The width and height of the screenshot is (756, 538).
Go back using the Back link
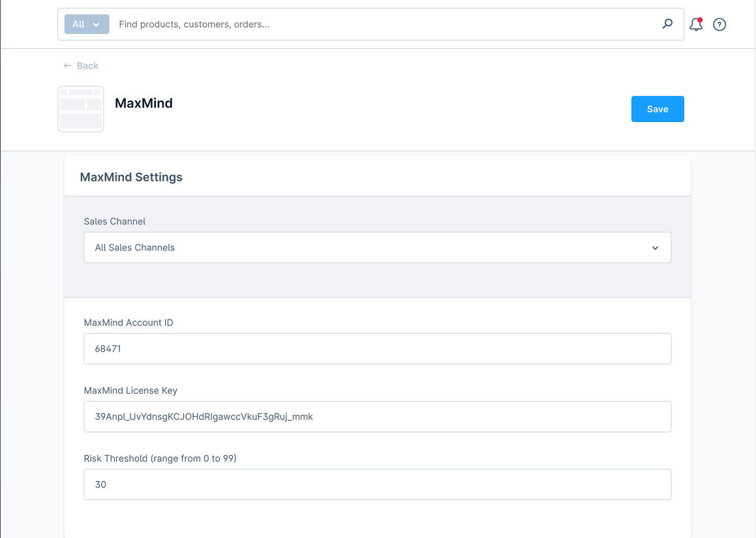87,66
